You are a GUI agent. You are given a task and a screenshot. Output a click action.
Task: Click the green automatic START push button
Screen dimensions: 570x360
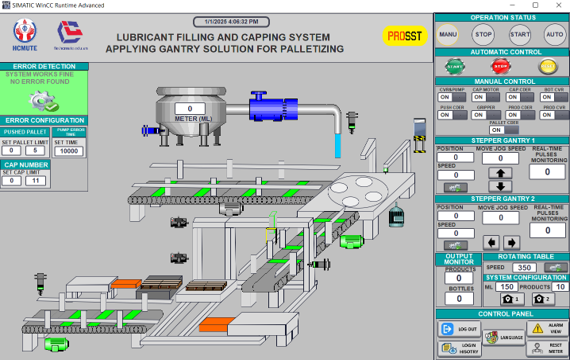pos(454,67)
